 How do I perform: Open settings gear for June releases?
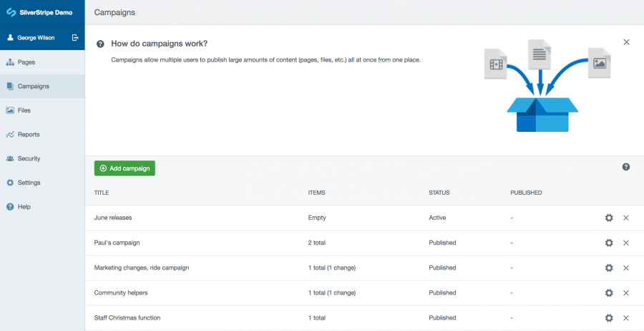pos(609,218)
